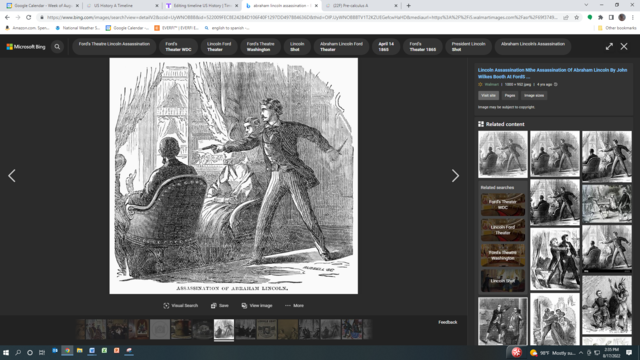Click the Bing search magnifier icon
640x360 pixels.
pos(57,47)
